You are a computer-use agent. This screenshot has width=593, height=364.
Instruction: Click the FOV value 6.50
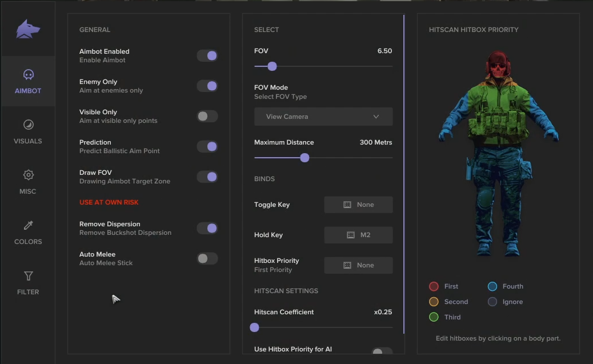click(384, 51)
